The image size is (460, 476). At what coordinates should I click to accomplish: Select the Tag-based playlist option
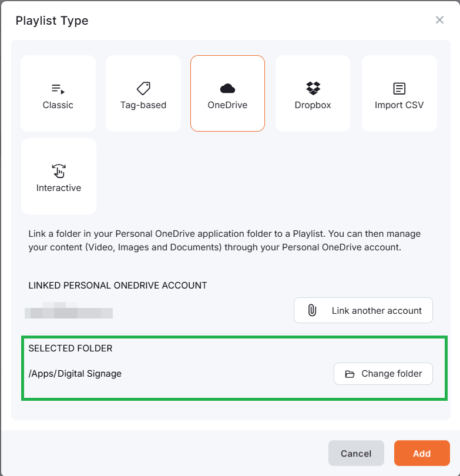tap(143, 93)
